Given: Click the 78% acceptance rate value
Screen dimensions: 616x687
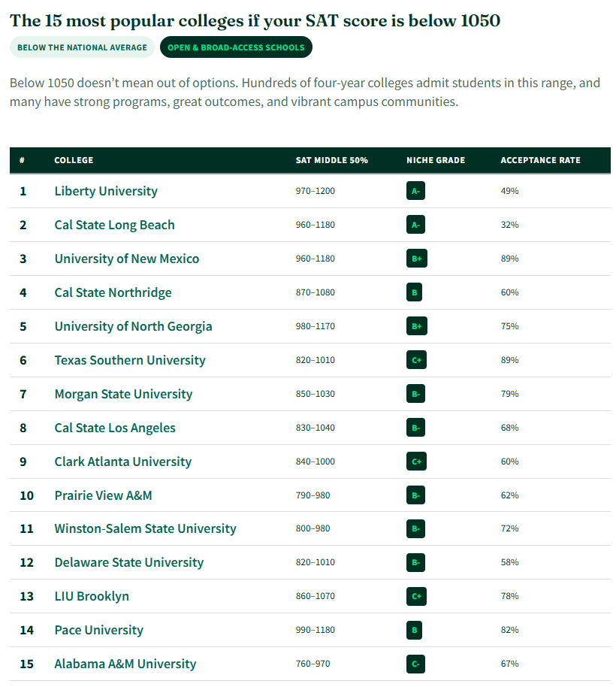Looking at the screenshot, I should pyautogui.click(x=509, y=596).
